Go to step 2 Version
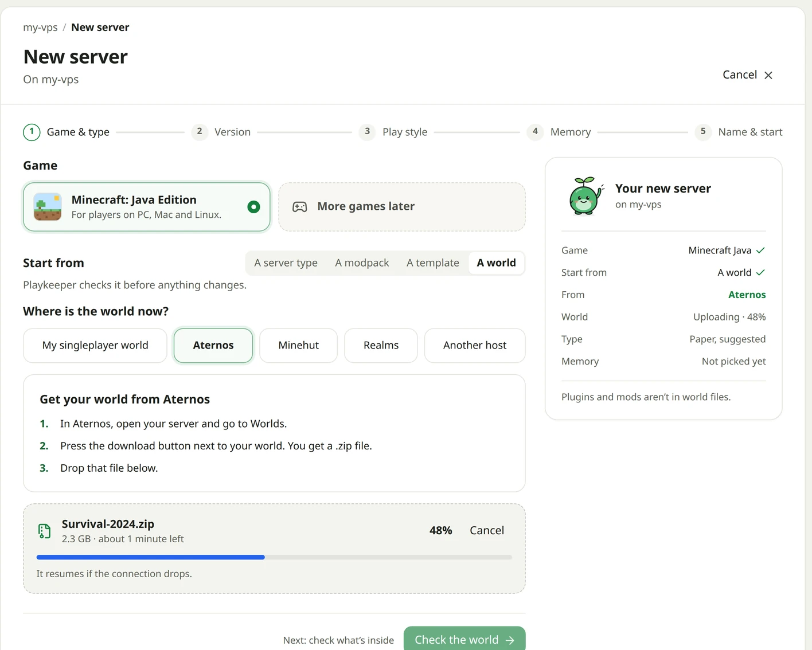812x650 pixels. point(221,132)
